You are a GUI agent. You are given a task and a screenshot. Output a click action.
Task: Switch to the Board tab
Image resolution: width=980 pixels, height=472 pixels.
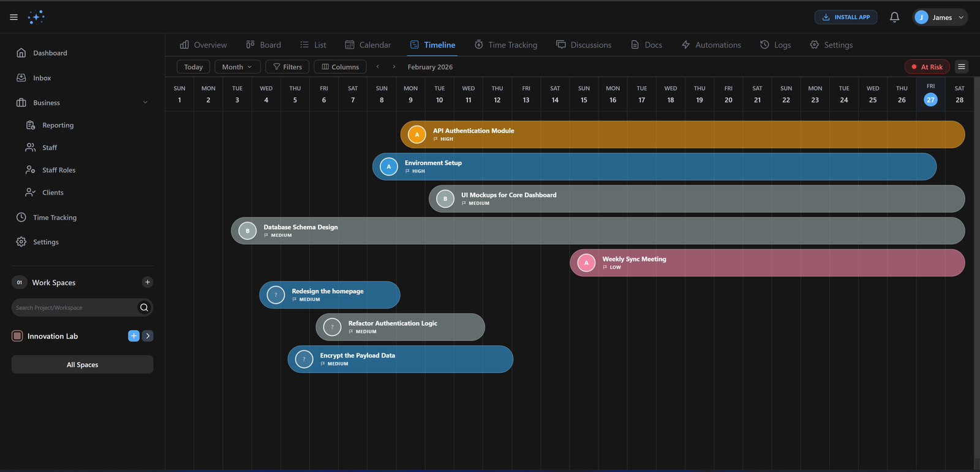click(x=263, y=45)
